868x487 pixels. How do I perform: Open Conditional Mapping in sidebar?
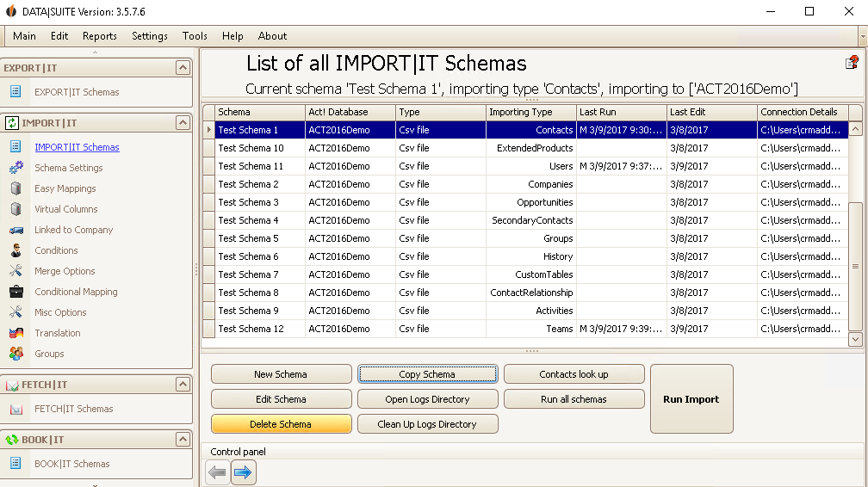click(76, 292)
